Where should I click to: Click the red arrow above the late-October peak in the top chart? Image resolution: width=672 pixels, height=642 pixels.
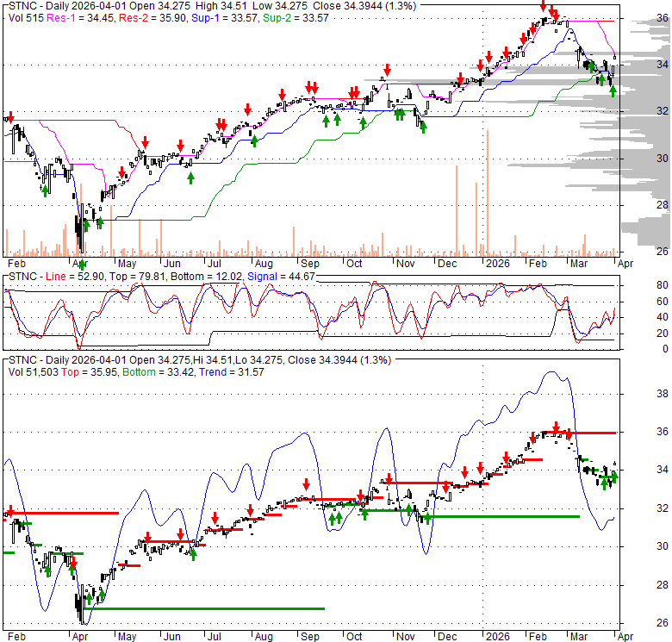tap(388, 70)
